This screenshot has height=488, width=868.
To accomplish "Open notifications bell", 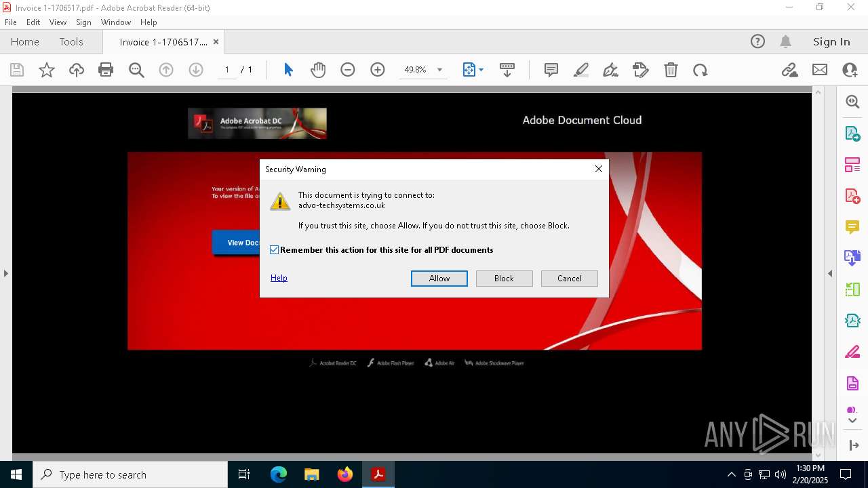I will coord(786,41).
